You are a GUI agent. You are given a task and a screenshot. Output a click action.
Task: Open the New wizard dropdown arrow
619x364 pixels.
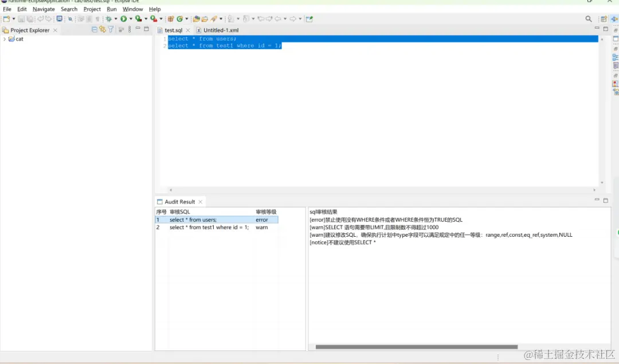coord(13,18)
